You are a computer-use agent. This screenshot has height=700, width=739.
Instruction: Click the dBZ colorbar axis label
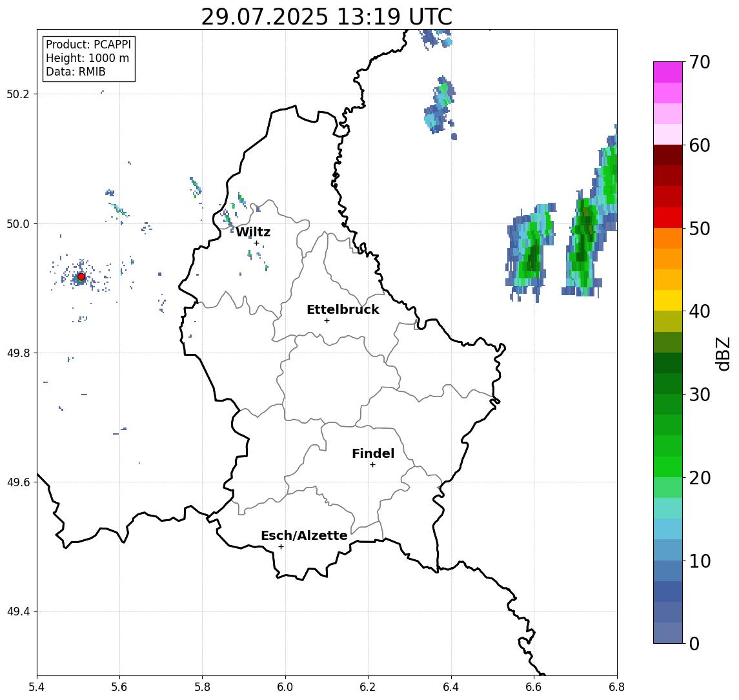723,353
